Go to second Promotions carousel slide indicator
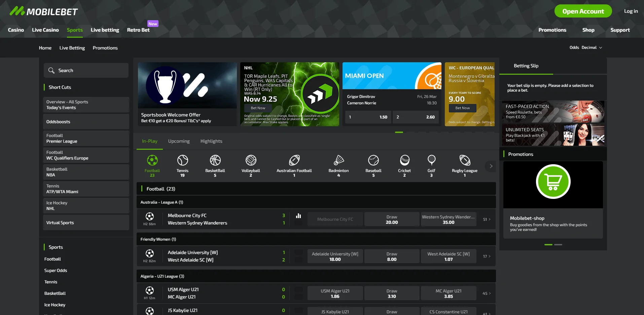 click(558, 245)
